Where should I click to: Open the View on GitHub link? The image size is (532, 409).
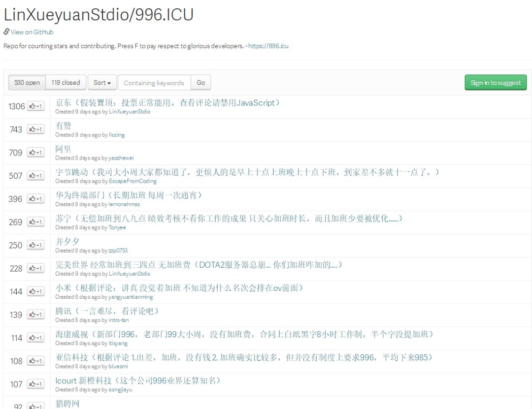click(x=32, y=32)
